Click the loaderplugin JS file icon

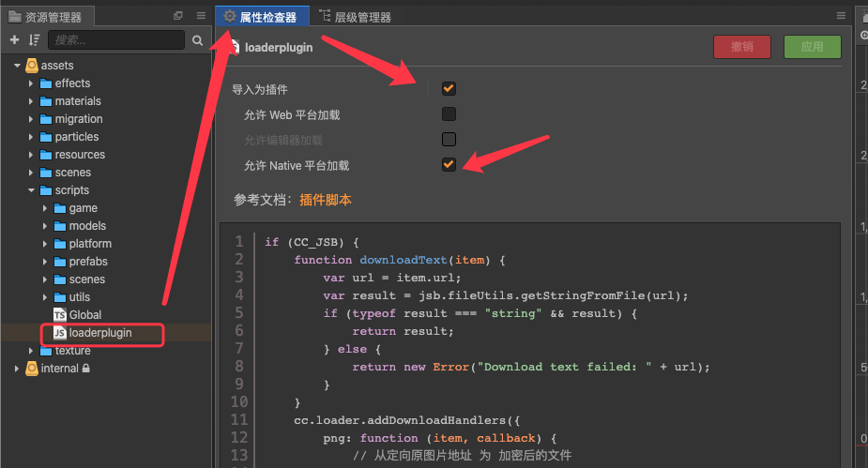(60, 332)
